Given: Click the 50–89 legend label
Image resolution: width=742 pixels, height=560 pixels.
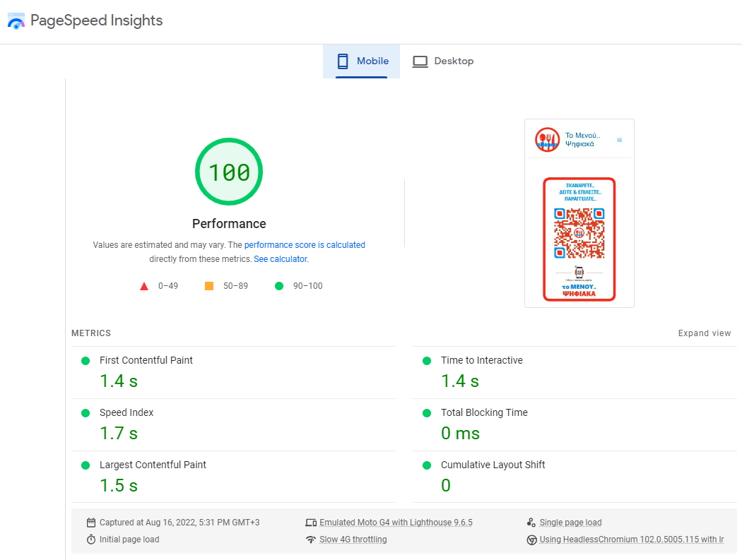Looking at the screenshot, I should [x=235, y=286].
